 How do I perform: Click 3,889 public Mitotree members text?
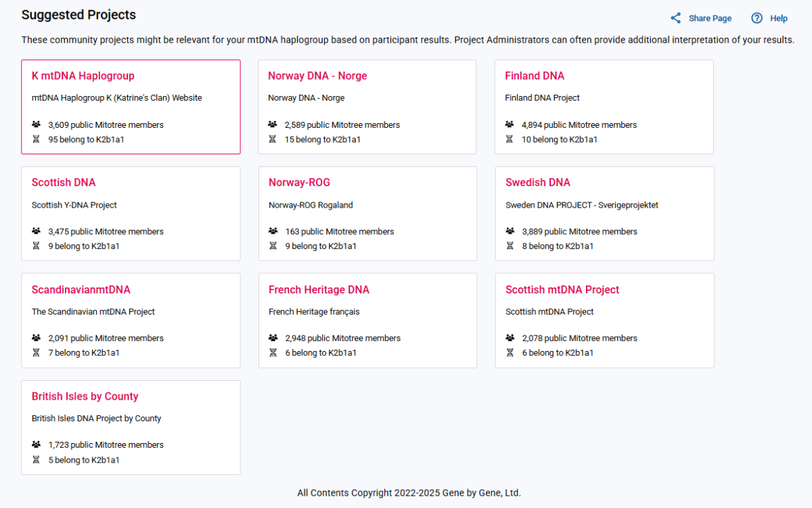pos(580,232)
